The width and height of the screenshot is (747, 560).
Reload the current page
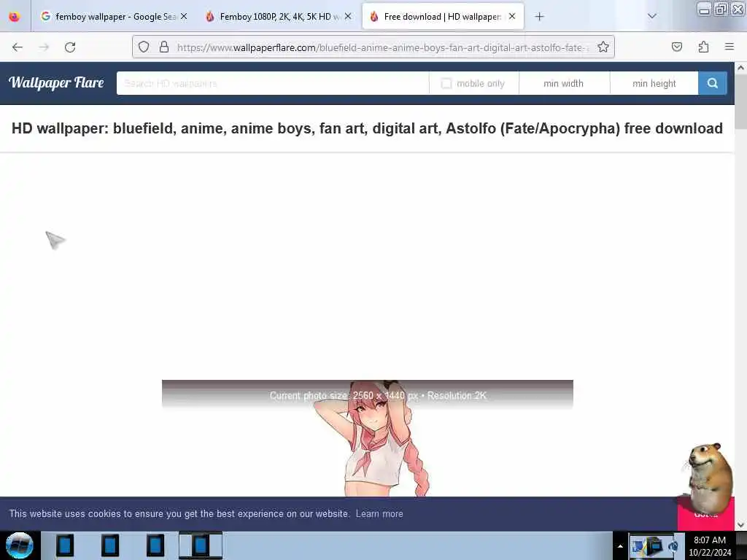(x=70, y=47)
